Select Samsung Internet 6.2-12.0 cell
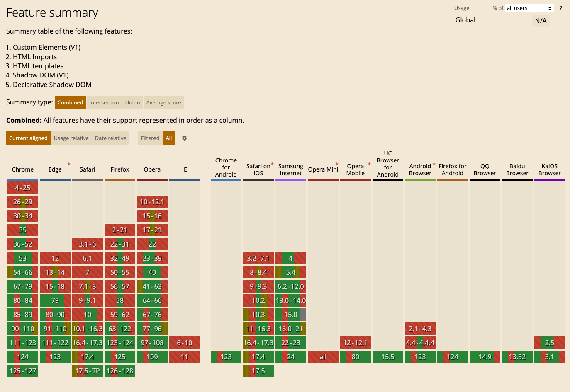This screenshot has height=392, width=570. point(291,286)
